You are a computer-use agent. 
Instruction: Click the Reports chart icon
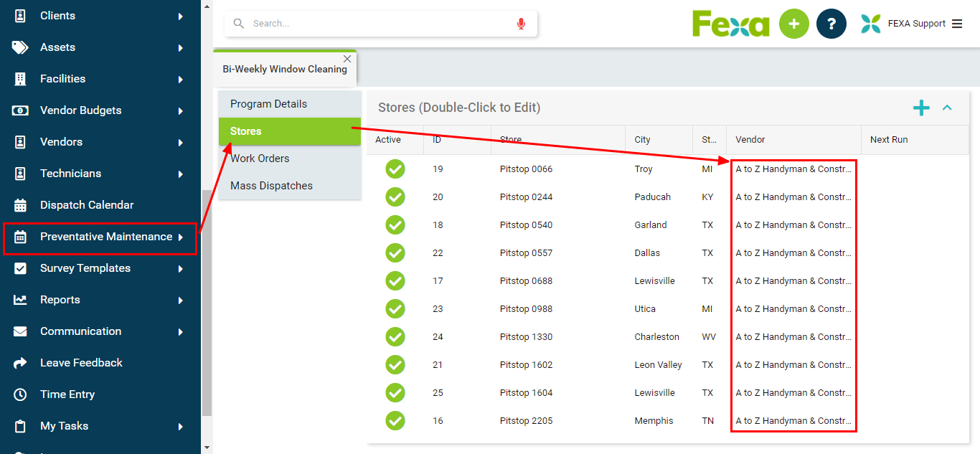(20, 300)
